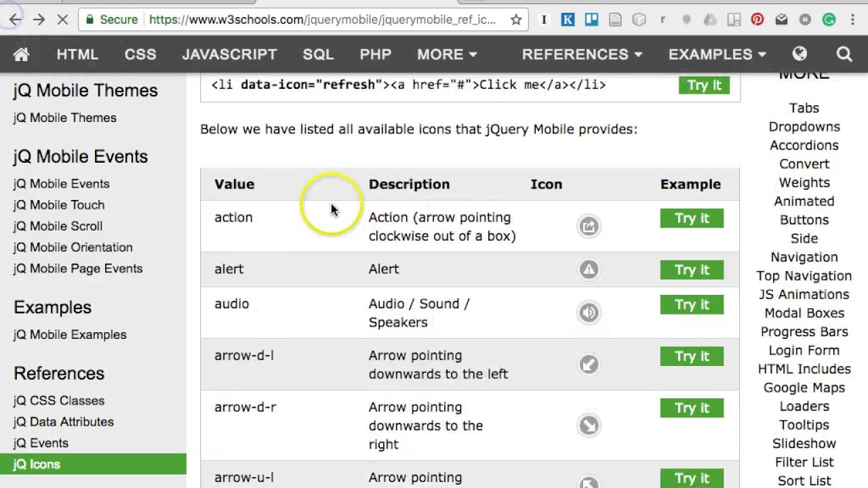Bookmark page with the star icon
Viewport: 868px width, 488px height.
[516, 20]
